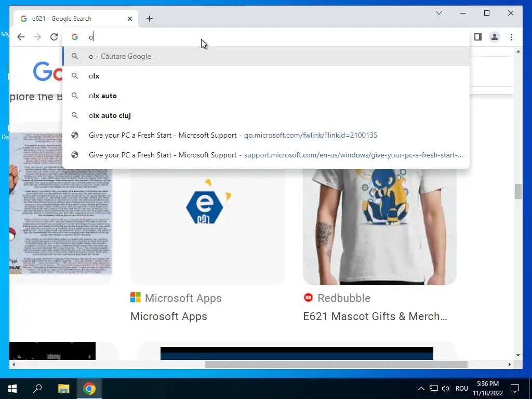
Task: Open a new tab with the plus button
Action: pyautogui.click(x=150, y=19)
